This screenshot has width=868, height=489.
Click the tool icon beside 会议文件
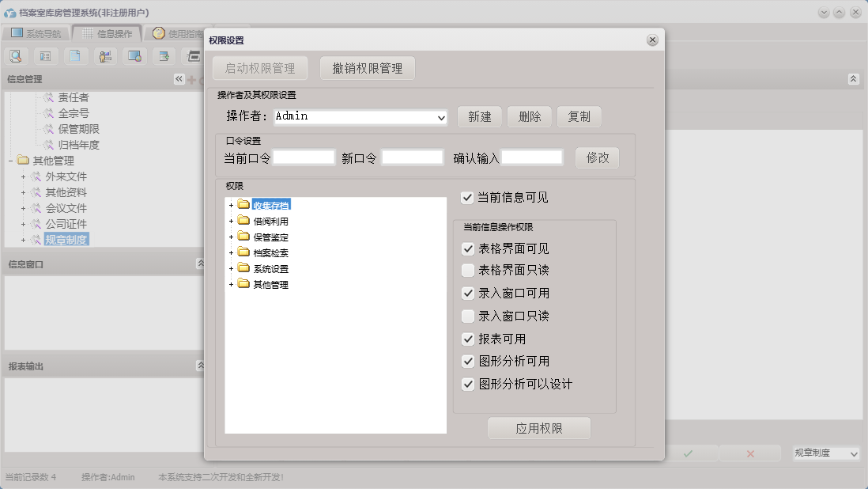36,207
